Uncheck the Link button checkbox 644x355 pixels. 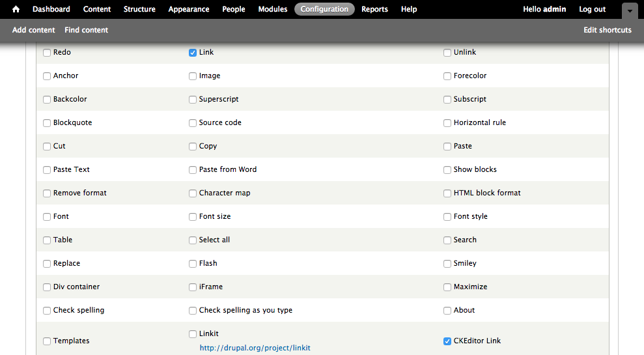(193, 53)
